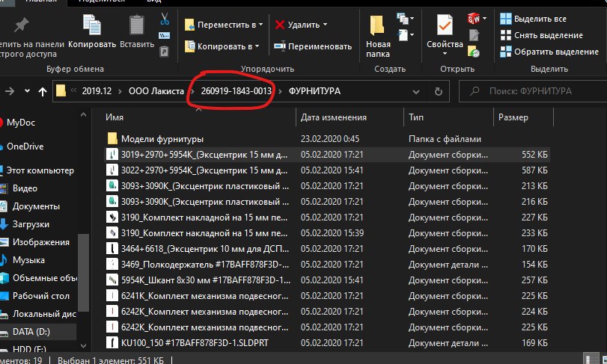The height and width of the screenshot is (364, 607).
Task: Open Рабочий стол in the sidebar
Action: pos(41,296)
